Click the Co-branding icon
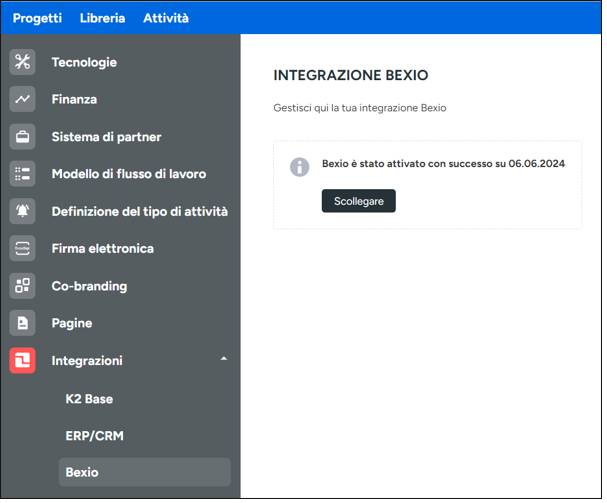 pyautogui.click(x=22, y=286)
